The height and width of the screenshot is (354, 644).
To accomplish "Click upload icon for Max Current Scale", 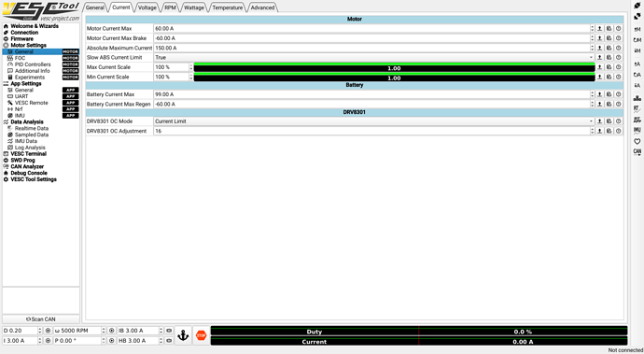I will [599, 67].
